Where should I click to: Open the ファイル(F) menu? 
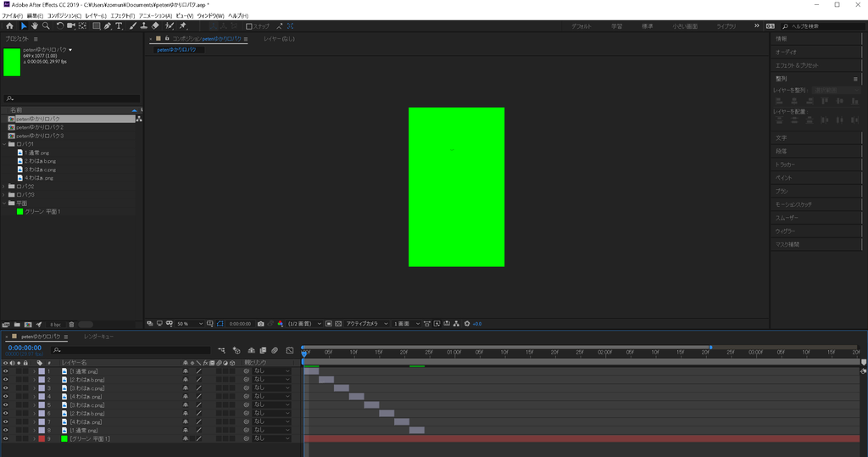tap(12, 15)
